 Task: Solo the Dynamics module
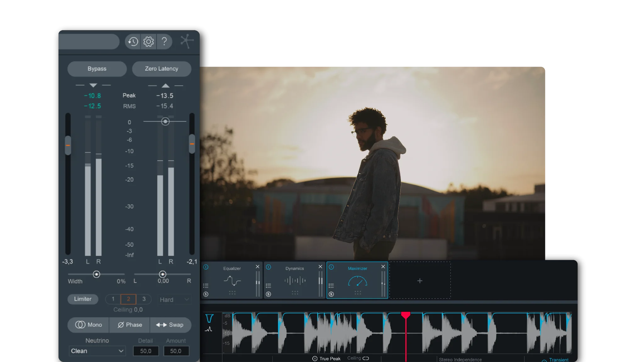point(268,294)
